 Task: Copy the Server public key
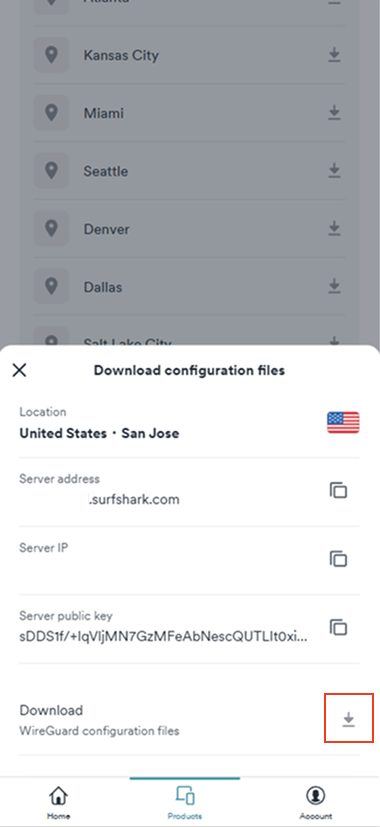pyautogui.click(x=338, y=627)
